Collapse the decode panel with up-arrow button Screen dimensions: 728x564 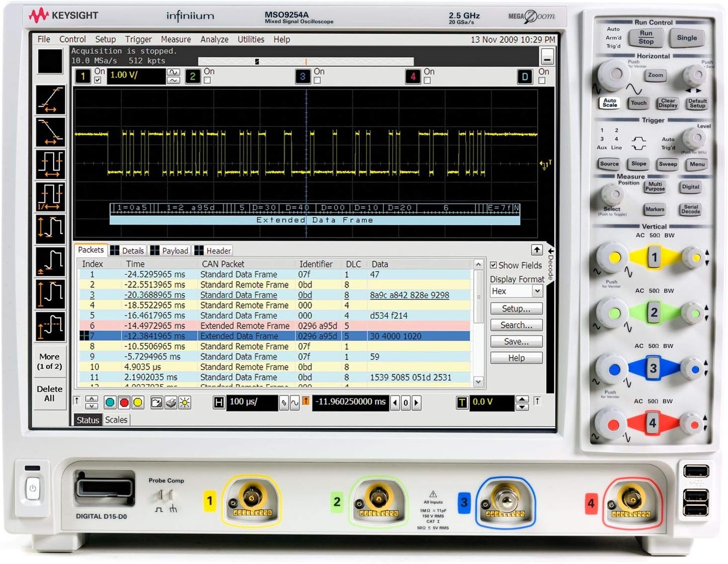[537, 250]
